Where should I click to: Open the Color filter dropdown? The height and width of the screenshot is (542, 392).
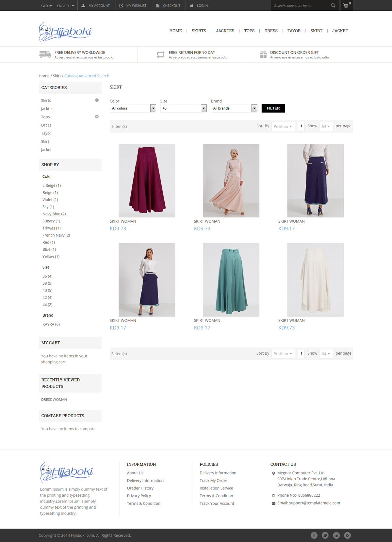tap(133, 108)
